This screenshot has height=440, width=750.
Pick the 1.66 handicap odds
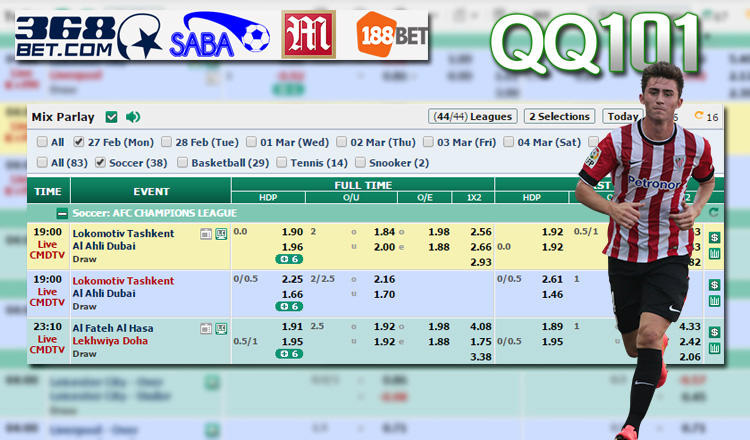pos(292,294)
